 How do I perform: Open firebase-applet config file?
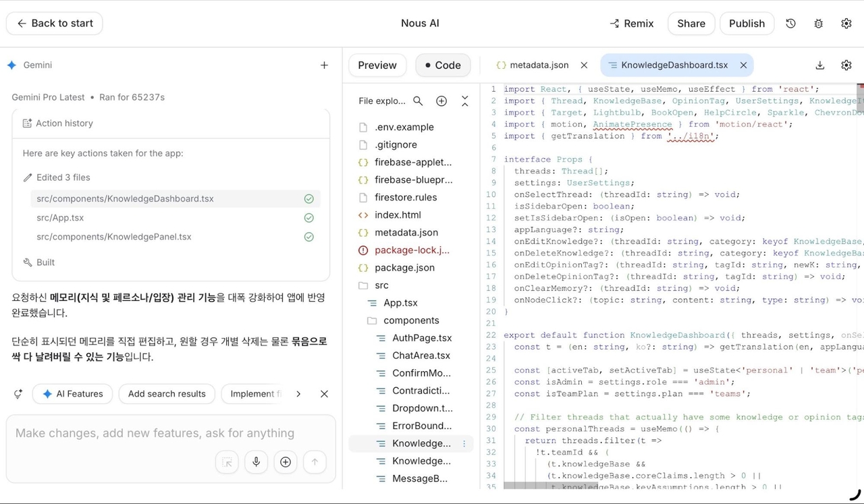[x=411, y=162]
